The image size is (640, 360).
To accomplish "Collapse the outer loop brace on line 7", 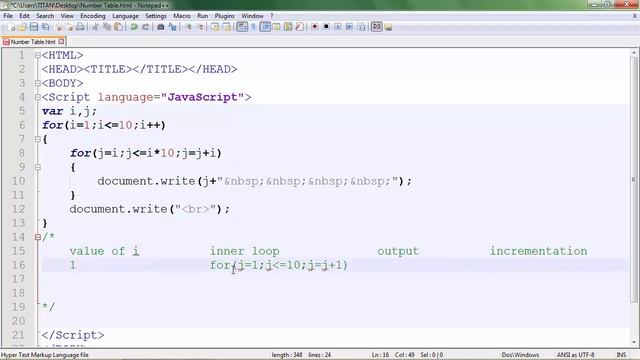I will 38,139.
